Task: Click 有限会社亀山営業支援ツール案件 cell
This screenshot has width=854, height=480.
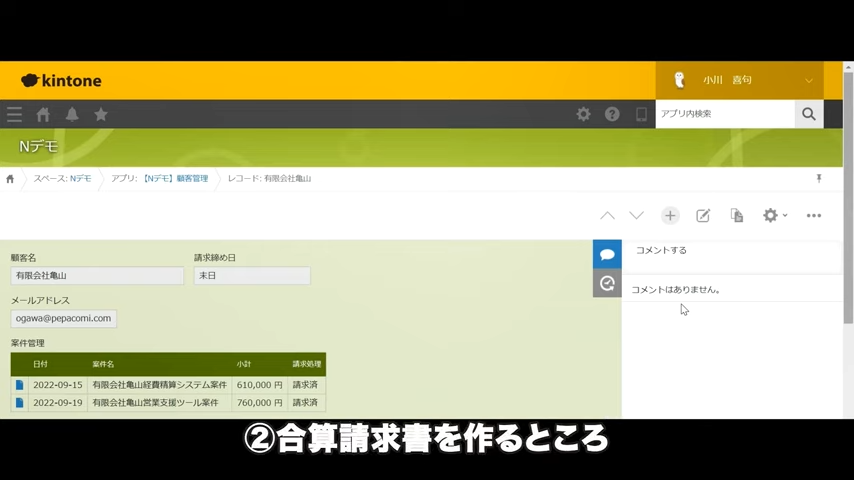Action: coord(160,403)
